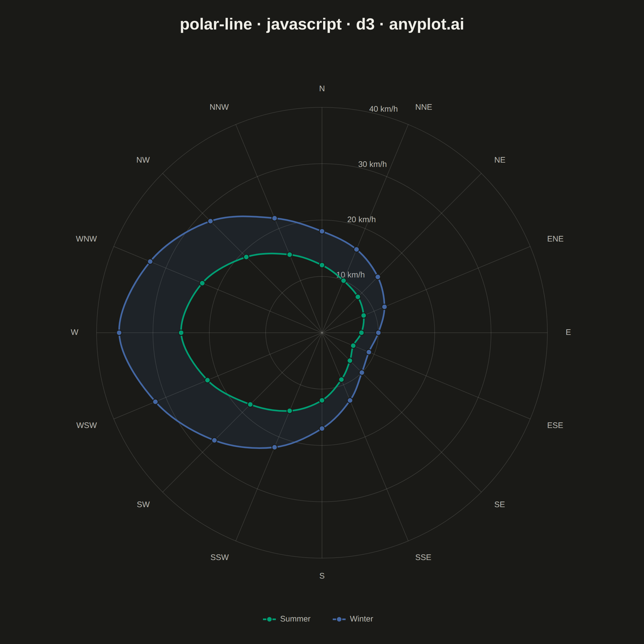Image resolution: width=644 pixels, height=644 pixels.
Task: Select the Summer data point at W
Action: tap(181, 333)
